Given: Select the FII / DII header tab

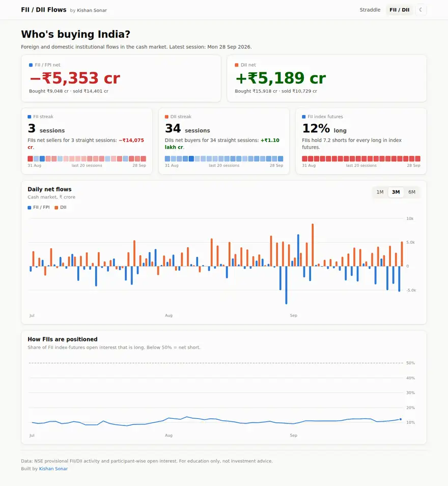Looking at the screenshot, I should pos(399,10).
